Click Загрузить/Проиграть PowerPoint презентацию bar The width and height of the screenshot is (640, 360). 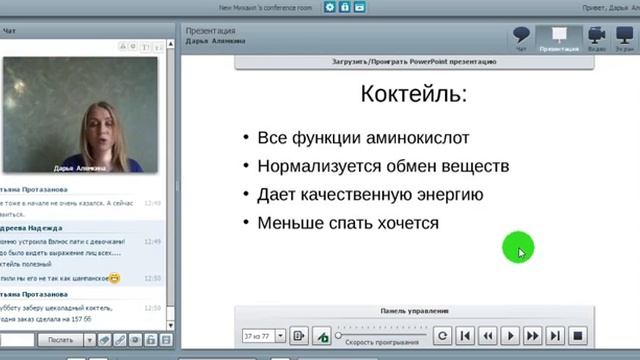point(414,62)
